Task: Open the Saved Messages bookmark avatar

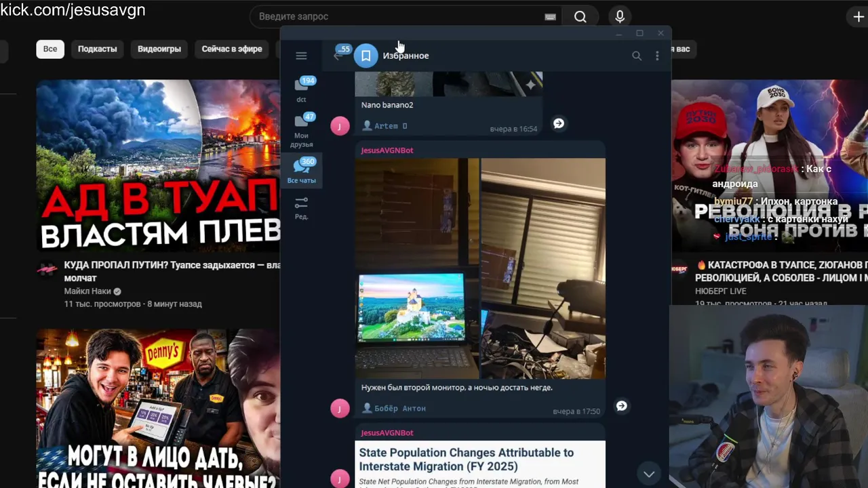Action: pos(366,56)
